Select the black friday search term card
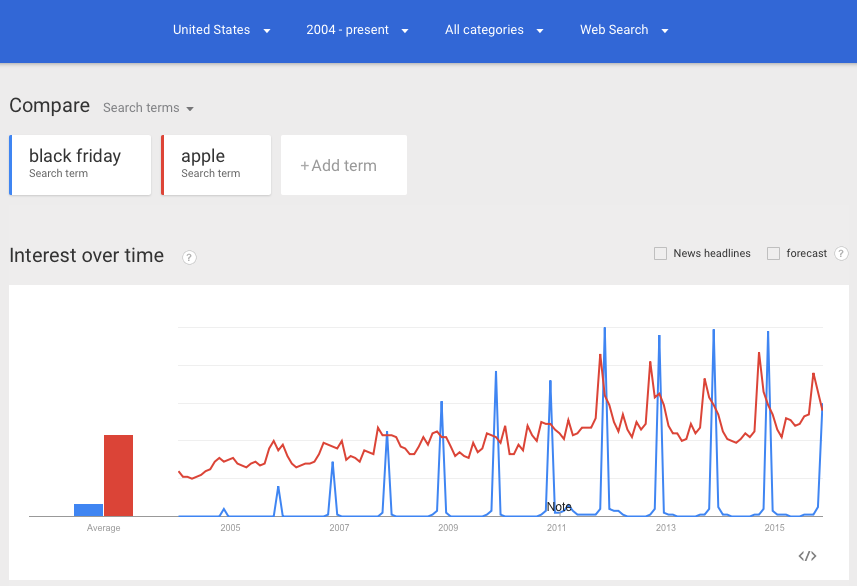Viewport: 857px width, 586px height. (81, 164)
